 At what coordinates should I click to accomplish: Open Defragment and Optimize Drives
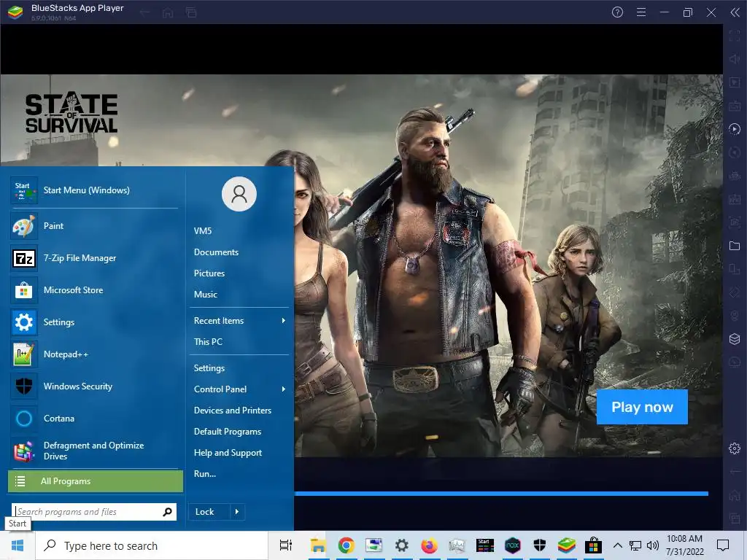(x=96, y=451)
